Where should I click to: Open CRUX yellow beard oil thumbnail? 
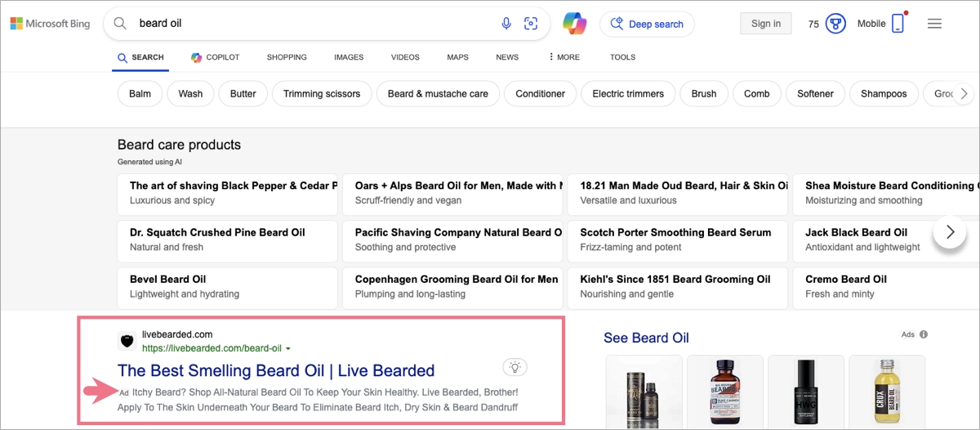(887, 393)
